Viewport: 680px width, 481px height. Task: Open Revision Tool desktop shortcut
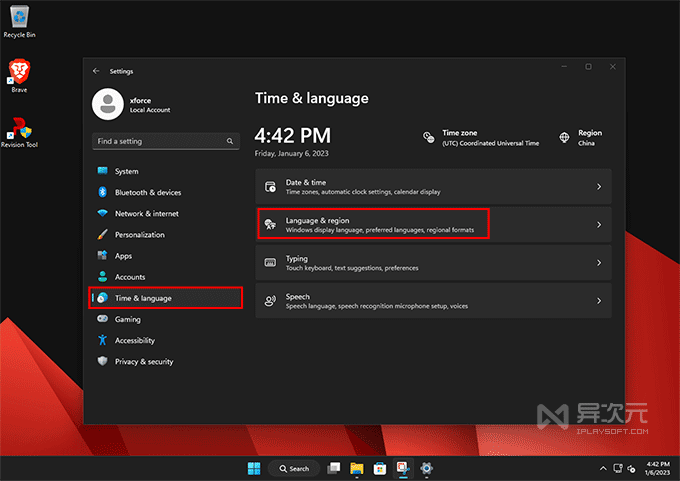[19, 130]
